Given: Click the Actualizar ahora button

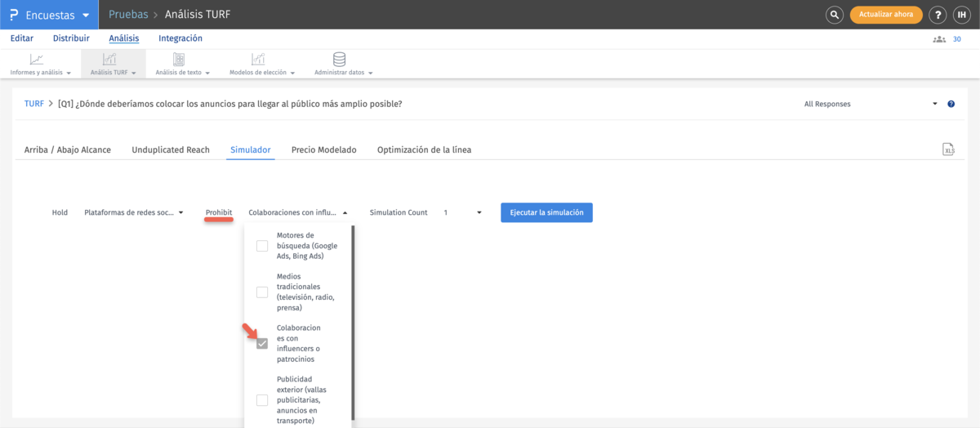Looking at the screenshot, I should [x=886, y=15].
